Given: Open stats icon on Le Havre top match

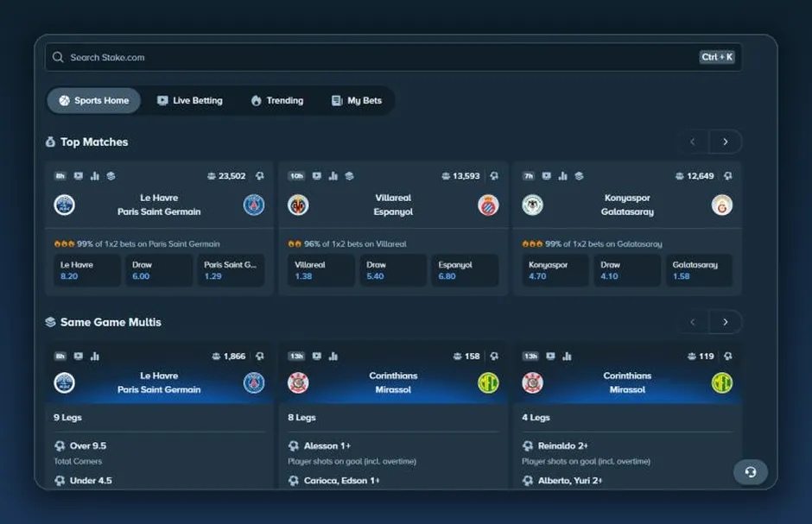Looking at the screenshot, I should pyautogui.click(x=95, y=176).
